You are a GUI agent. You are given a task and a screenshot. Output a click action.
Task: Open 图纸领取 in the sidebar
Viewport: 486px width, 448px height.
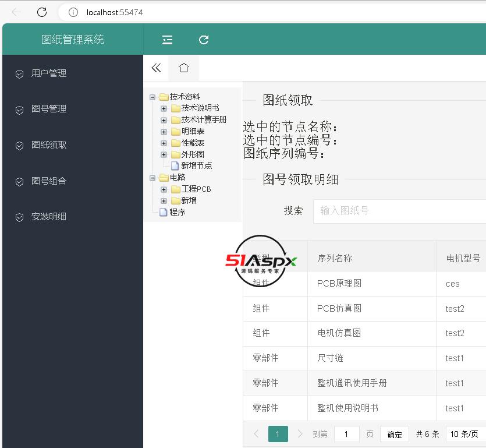[x=49, y=145]
